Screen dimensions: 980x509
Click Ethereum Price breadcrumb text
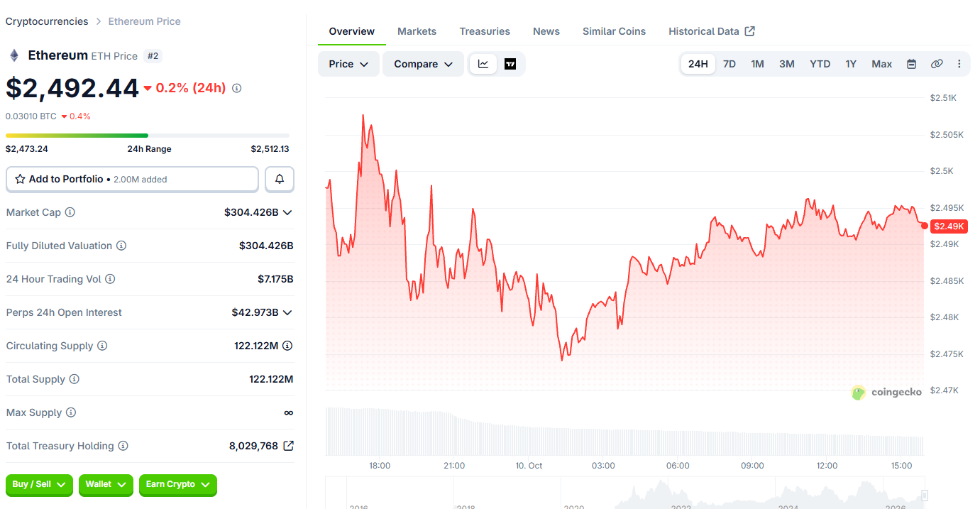(144, 21)
